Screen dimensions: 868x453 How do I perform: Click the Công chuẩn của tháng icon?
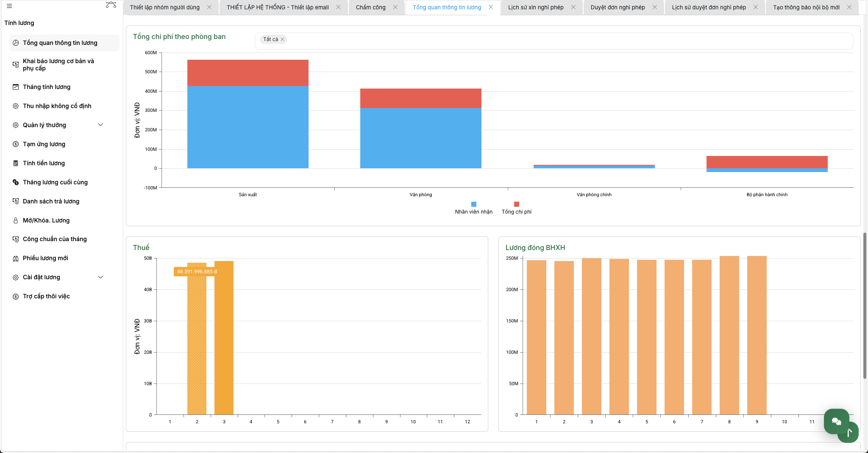16,239
